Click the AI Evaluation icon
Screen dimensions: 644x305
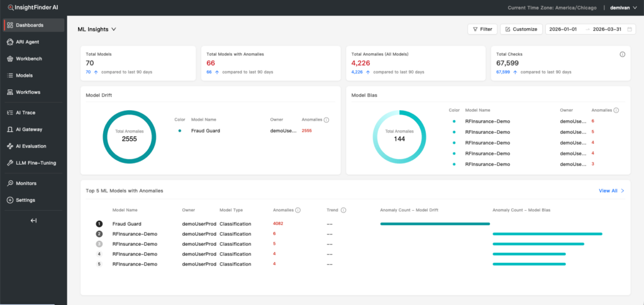tap(10, 146)
